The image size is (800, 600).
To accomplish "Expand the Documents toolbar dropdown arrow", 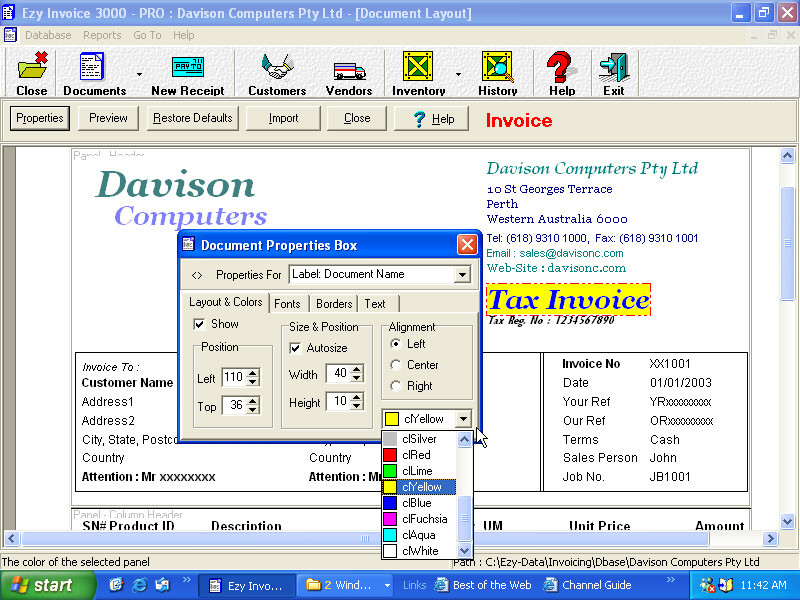I will point(139,74).
